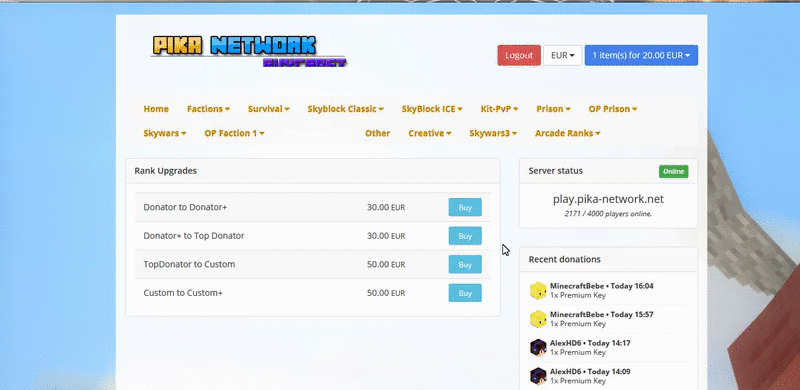Open the Skyblock Classic dropdown menu
The width and height of the screenshot is (800, 390).
[345, 109]
